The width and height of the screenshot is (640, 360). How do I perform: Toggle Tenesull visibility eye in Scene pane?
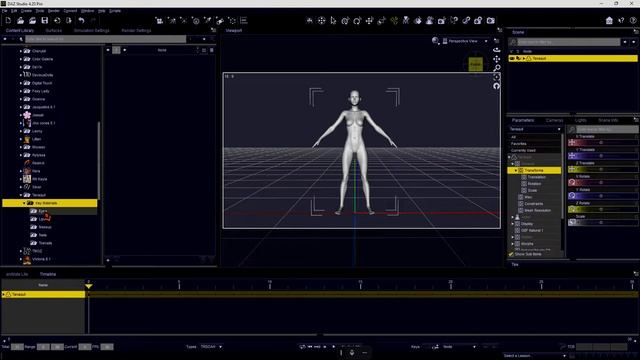click(512, 58)
